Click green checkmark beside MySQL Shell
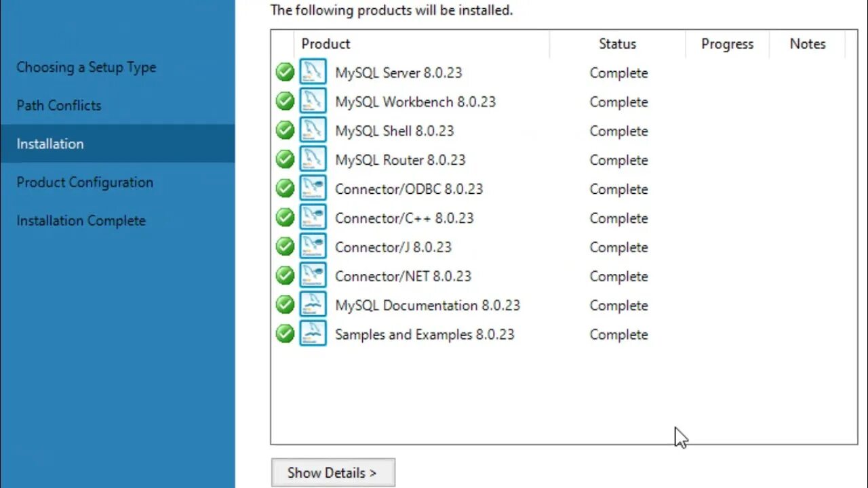This screenshot has height=488, width=868. [285, 130]
